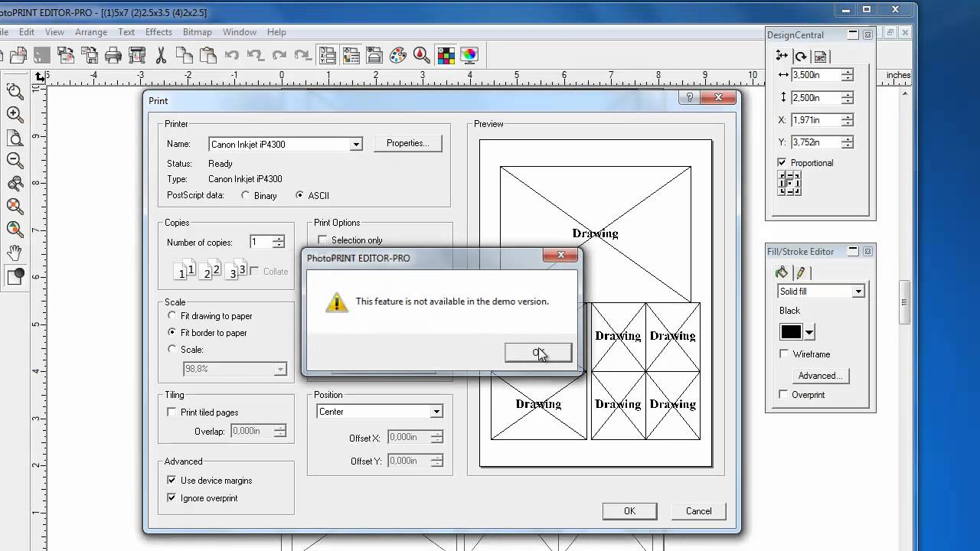Open the black color swatch dropdown arrow
The width and height of the screenshot is (980, 551).
pyautogui.click(x=809, y=332)
